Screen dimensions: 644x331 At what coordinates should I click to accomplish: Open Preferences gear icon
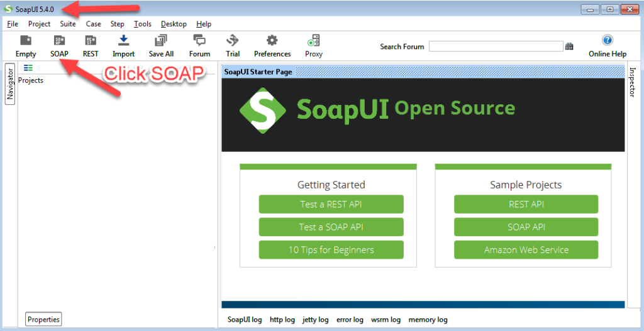tap(272, 40)
